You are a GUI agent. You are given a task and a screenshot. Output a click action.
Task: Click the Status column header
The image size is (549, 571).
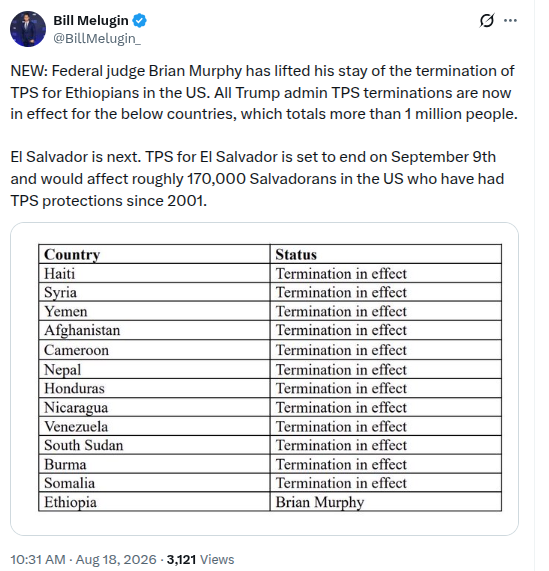pyautogui.click(x=386, y=254)
